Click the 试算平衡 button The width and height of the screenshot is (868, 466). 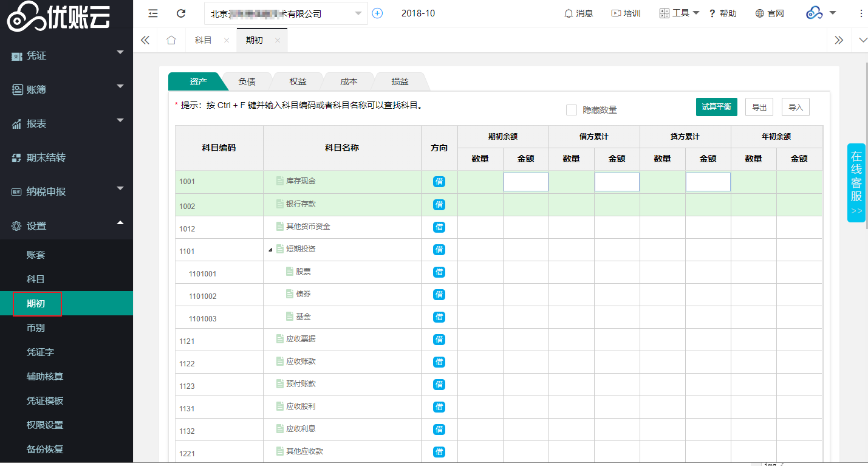coord(717,107)
